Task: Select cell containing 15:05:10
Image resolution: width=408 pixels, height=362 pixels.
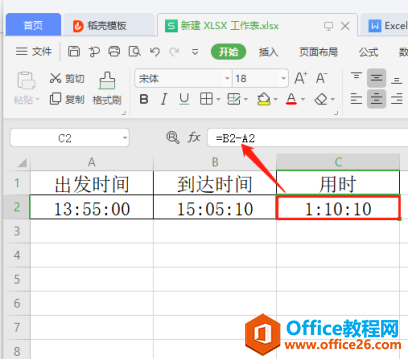Action: 215,207
